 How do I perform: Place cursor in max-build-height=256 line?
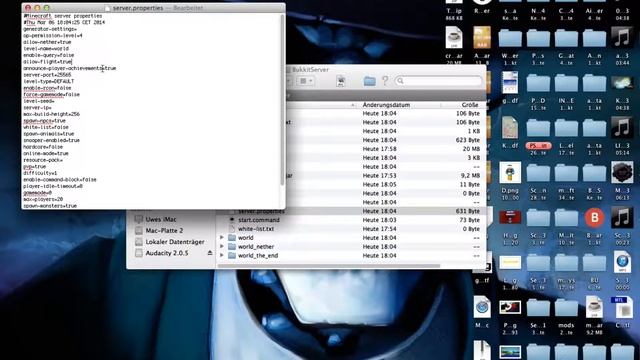[51, 114]
